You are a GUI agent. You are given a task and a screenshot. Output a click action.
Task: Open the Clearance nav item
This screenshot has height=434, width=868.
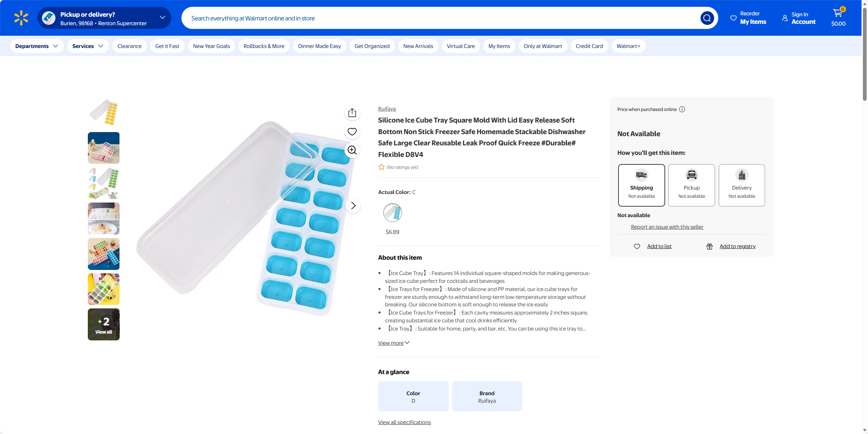(x=129, y=46)
